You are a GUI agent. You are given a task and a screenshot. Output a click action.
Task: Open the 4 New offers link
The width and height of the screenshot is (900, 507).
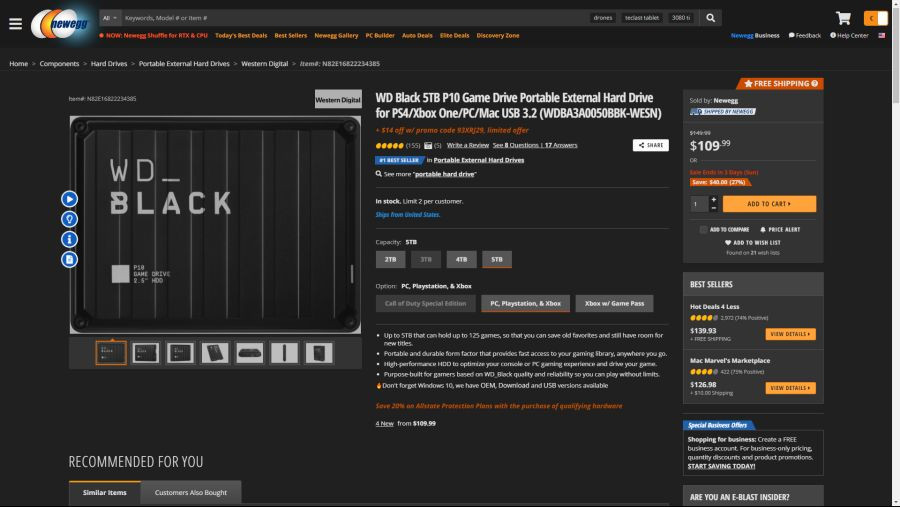click(385, 424)
